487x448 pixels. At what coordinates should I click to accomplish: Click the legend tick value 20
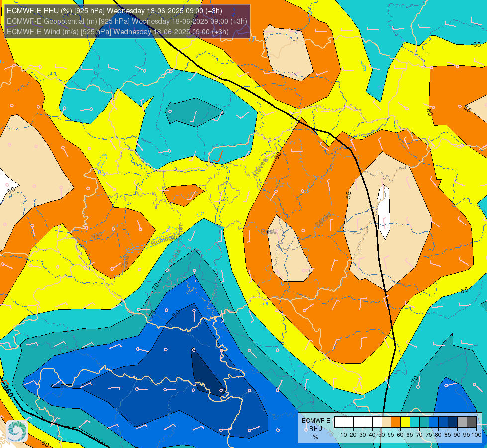[x=353, y=435]
